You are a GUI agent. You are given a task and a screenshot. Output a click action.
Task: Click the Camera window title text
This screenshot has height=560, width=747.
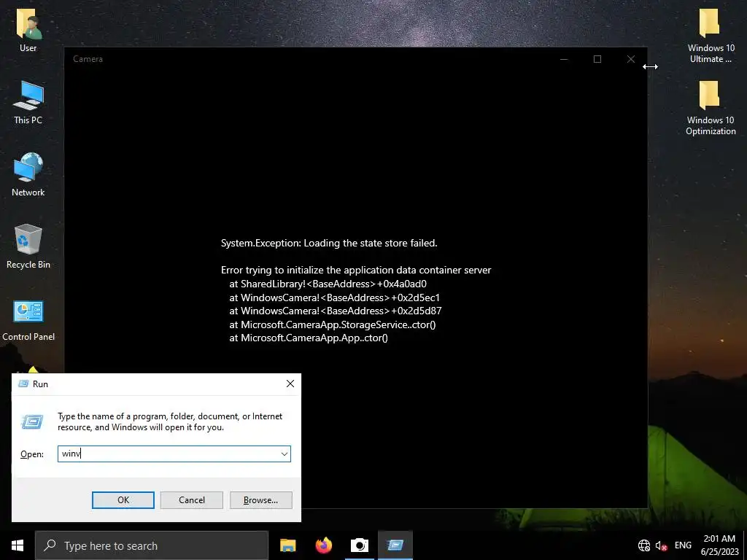(x=88, y=59)
